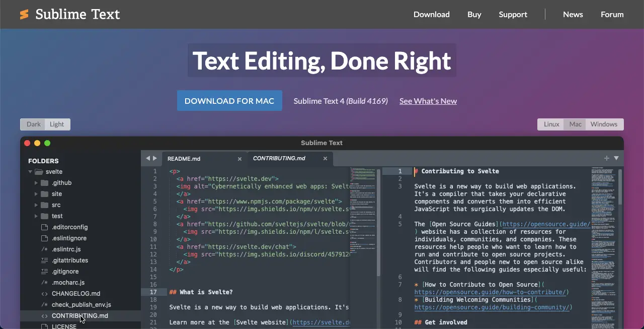Viewport: 644px width, 329px height.
Task: Click the 'Text Editing, Done Right' heading
Action: click(x=322, y=60)
